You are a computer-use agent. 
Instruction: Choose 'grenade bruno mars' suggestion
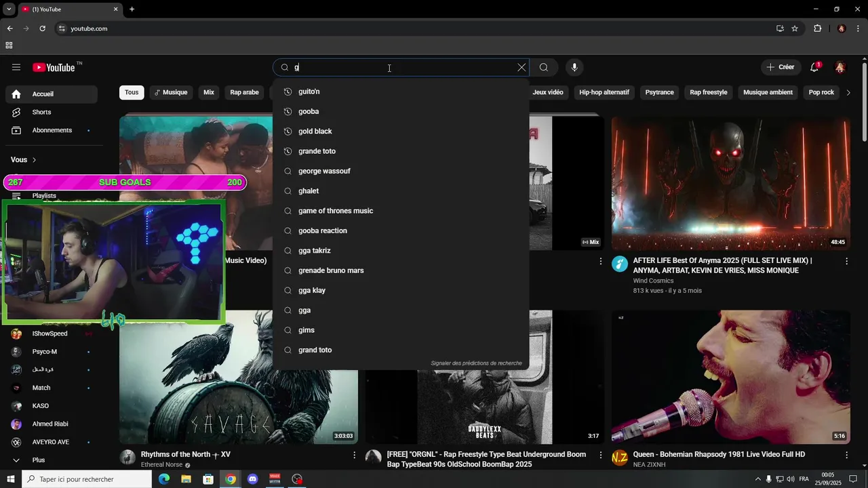pyautogui.click(x=401, y=270)
